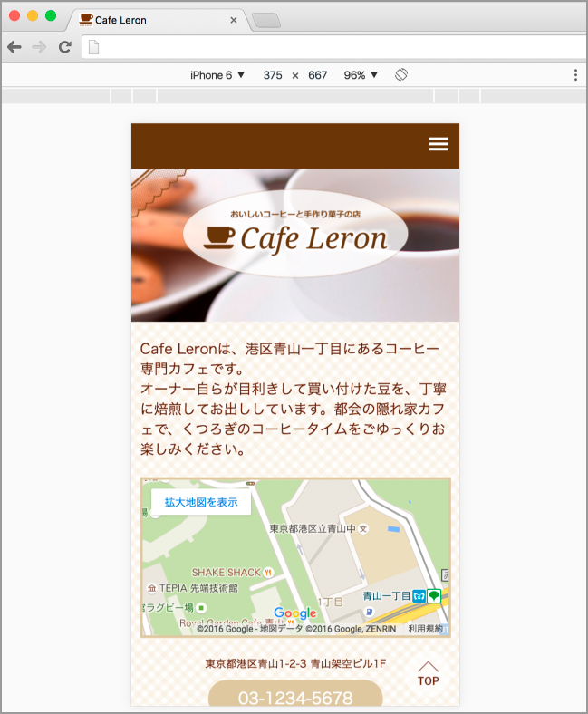The image size is (588, 714).
Task: Close the Cafe Leron tab
Action: coord(234,20)
